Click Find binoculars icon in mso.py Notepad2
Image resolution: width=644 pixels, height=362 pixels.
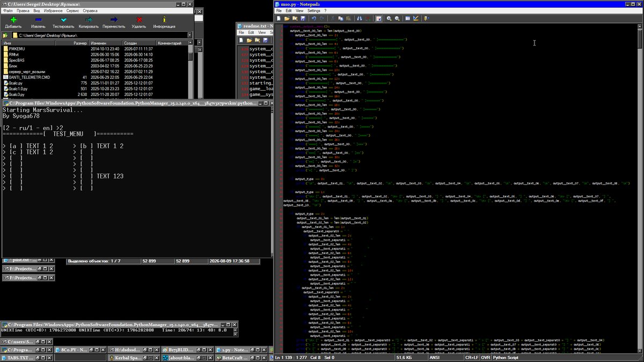pos(360,18)
